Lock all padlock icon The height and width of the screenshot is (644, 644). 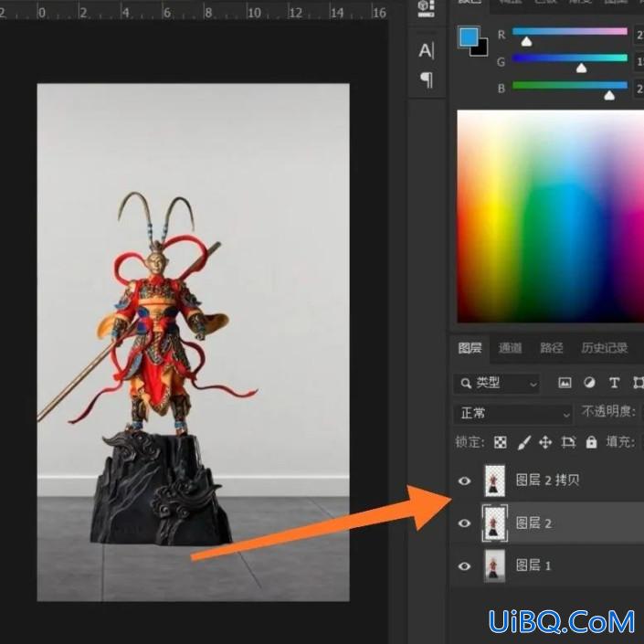click(591, 442)
